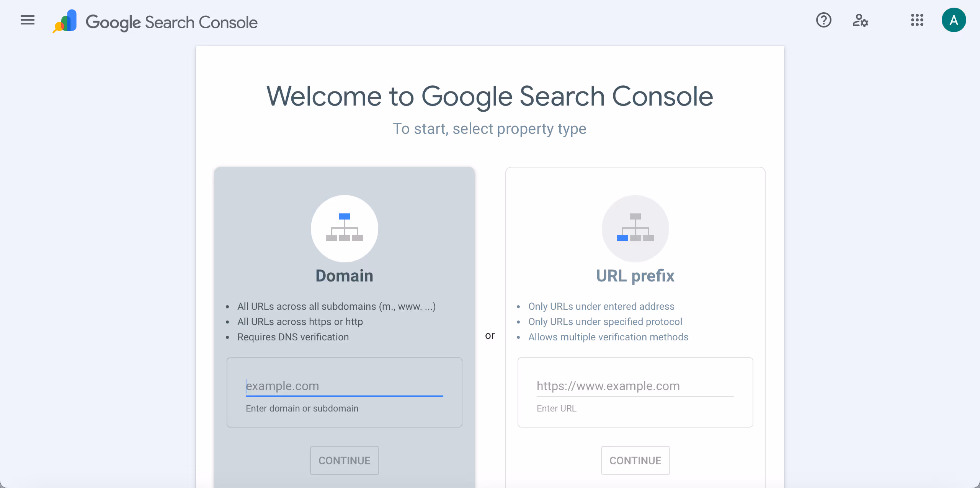Click 'Only URLs under entered address' text
Image resolution: width=980 pixels, height=488 pixels.
601,306
